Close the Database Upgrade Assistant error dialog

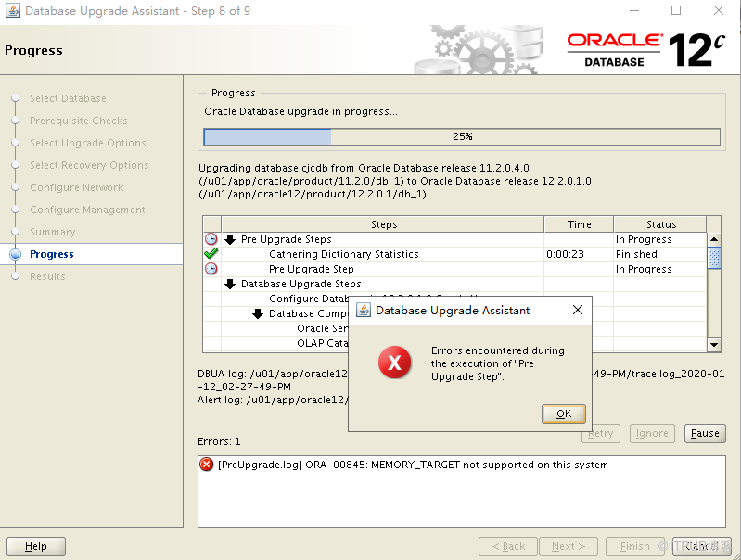coord(578,310)
